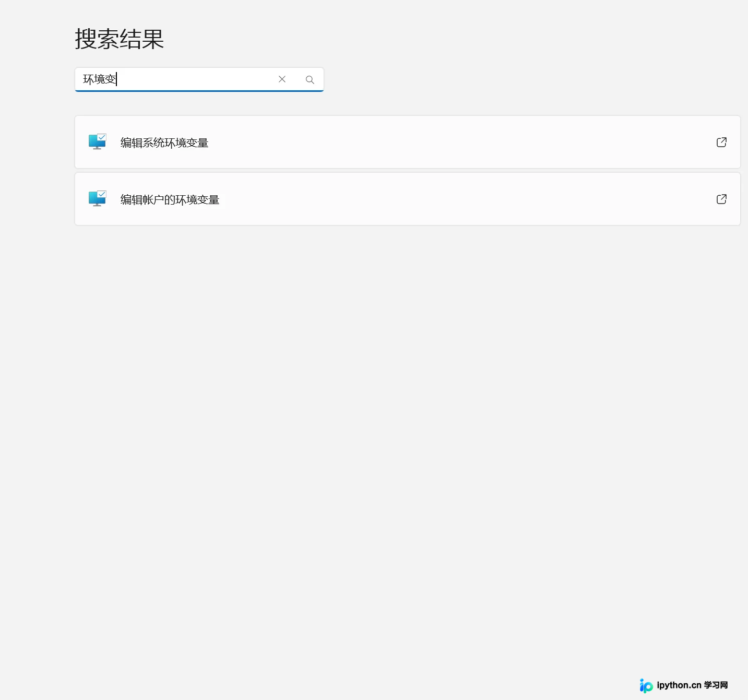Click the 搜索结果 heading
The image size is (748, 700).
pos(120,39)
